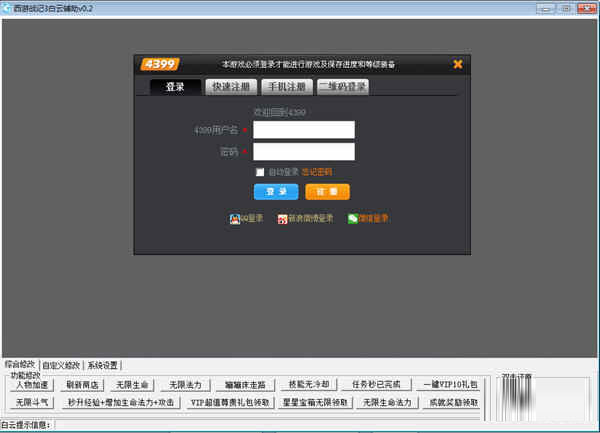Image resolution: width=600 pixels, height=433 pixels.
Task: Click the QQ login icon
Action: [x=235, y=218]
